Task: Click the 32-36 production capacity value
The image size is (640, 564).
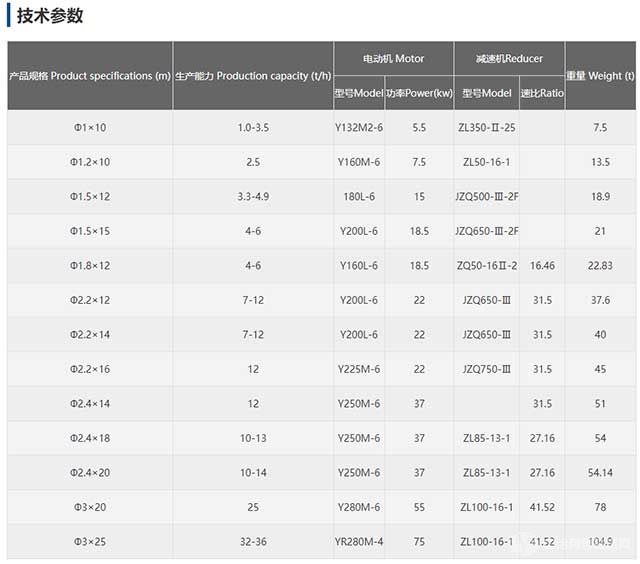Action: coord(253,542)
